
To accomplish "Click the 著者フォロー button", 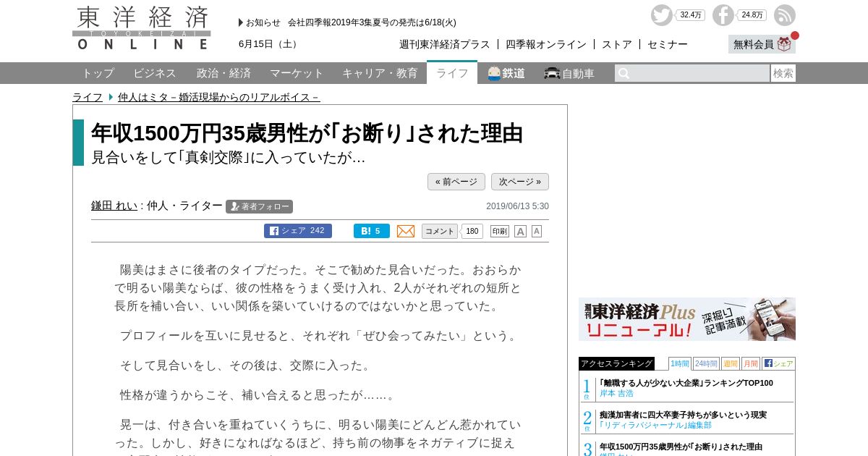I will 259,206.
